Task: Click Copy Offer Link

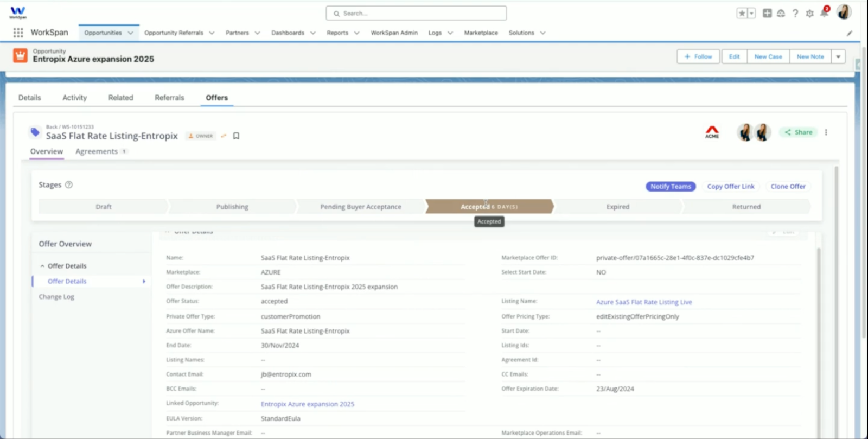Action: click(731, 187)
